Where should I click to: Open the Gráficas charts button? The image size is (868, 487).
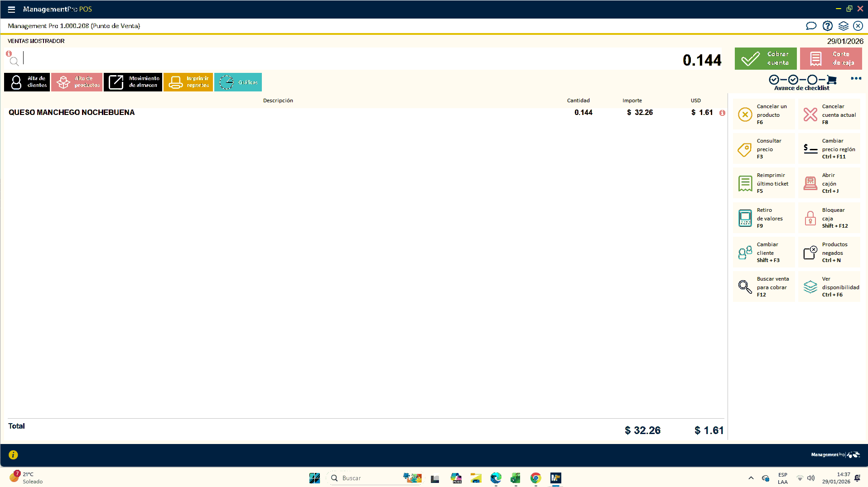pyautogui.click(x=238, y=82)
